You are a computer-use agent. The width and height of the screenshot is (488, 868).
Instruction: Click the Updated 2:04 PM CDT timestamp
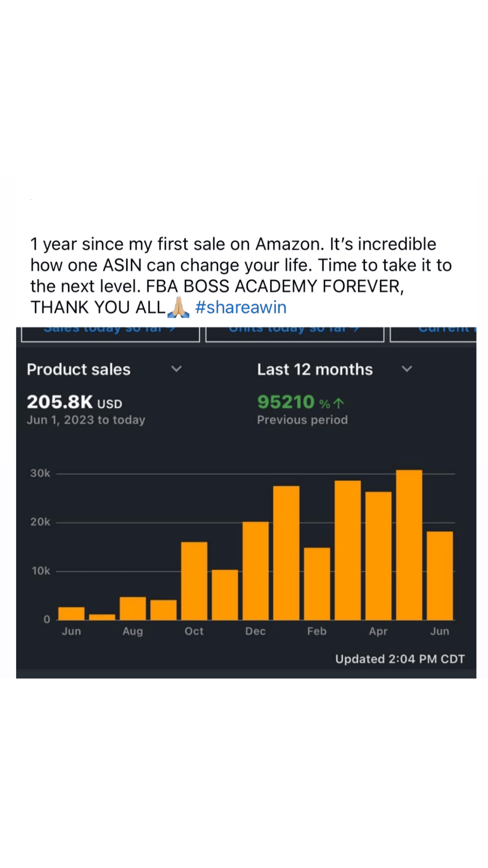click(x=399, y=659)
